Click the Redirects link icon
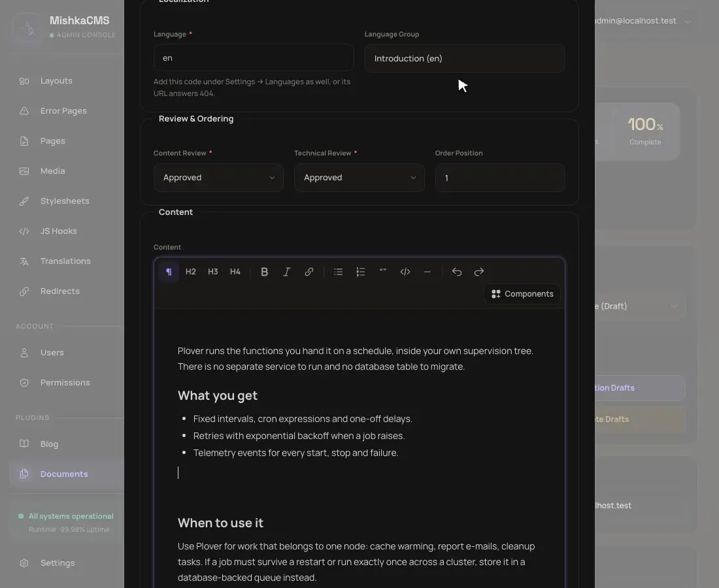This screenshot has height=588, width=719. [24, 291]
